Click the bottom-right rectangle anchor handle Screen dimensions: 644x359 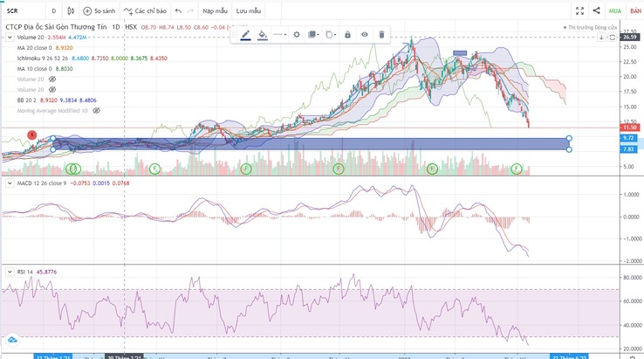pyautogui.click(x=569, y=149)
